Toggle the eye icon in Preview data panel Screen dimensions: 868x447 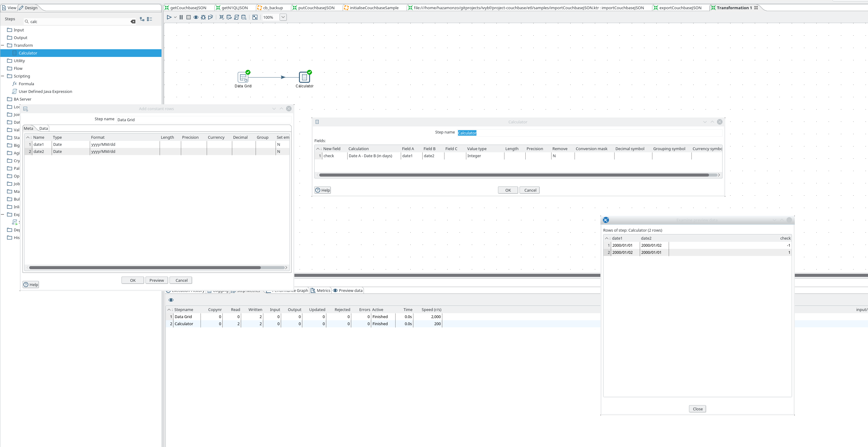click(x=171, y=300)
